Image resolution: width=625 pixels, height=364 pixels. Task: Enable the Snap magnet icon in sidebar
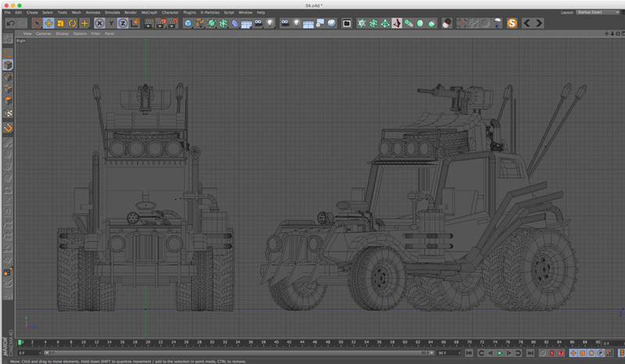[8, 127]
